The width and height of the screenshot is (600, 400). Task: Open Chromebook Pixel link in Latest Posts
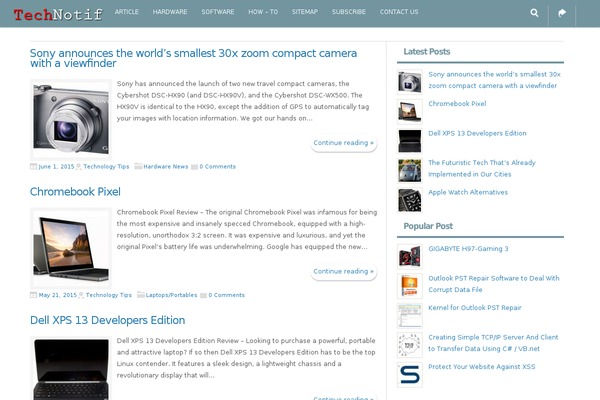tap(457, 104)
